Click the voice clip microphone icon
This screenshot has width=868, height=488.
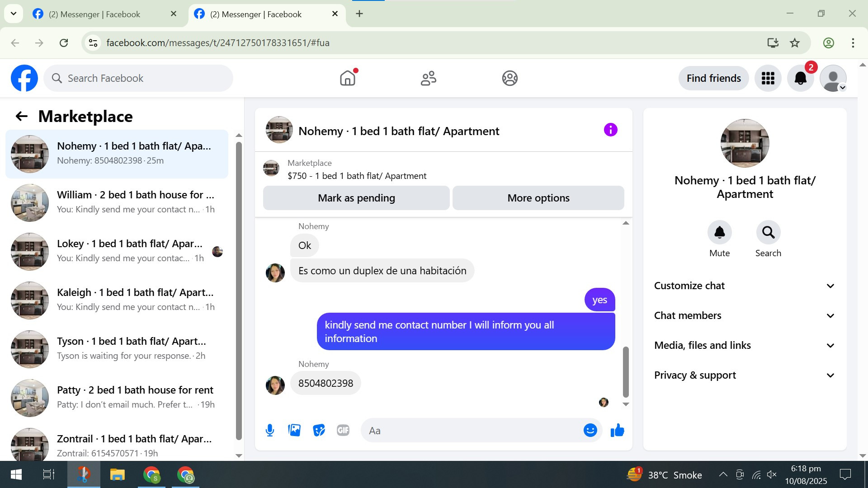(x=270, y=430)
